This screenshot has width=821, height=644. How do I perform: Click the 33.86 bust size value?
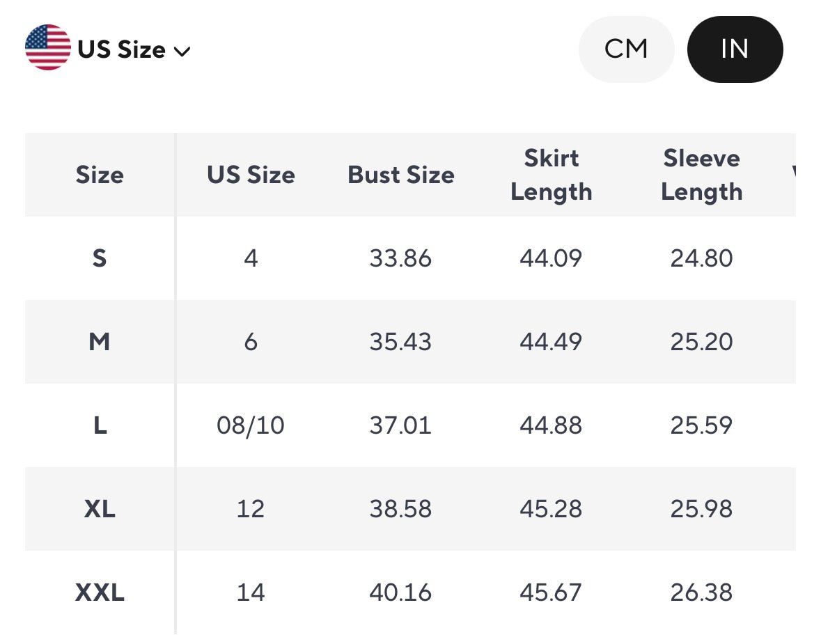pyautogui.click(x=400, y=258)
